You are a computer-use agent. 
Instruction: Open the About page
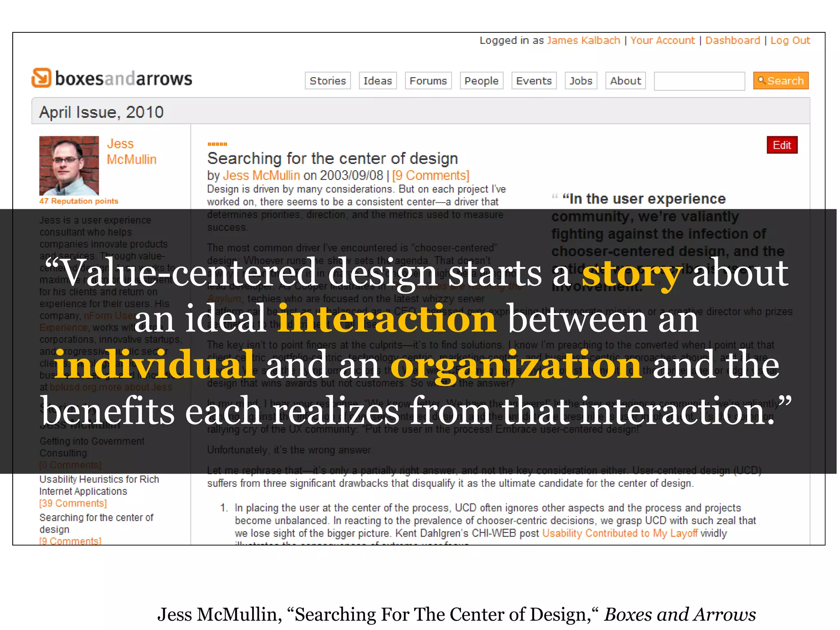[625, 80]
